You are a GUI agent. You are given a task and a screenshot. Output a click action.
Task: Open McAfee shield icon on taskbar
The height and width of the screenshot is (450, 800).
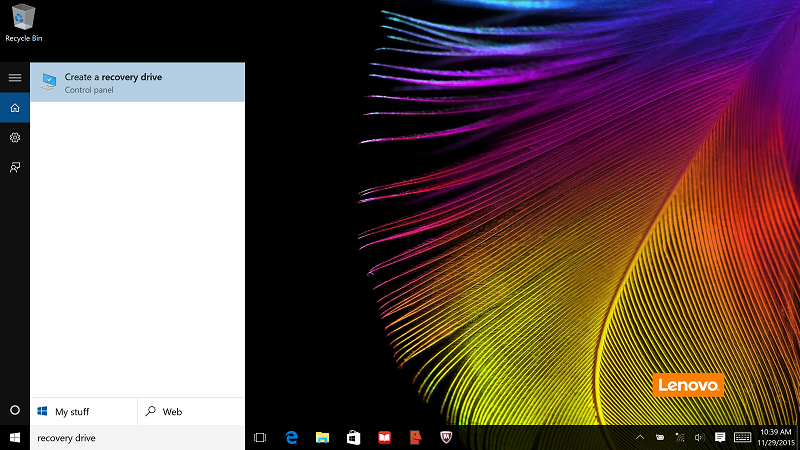click(x=446, y=438)
